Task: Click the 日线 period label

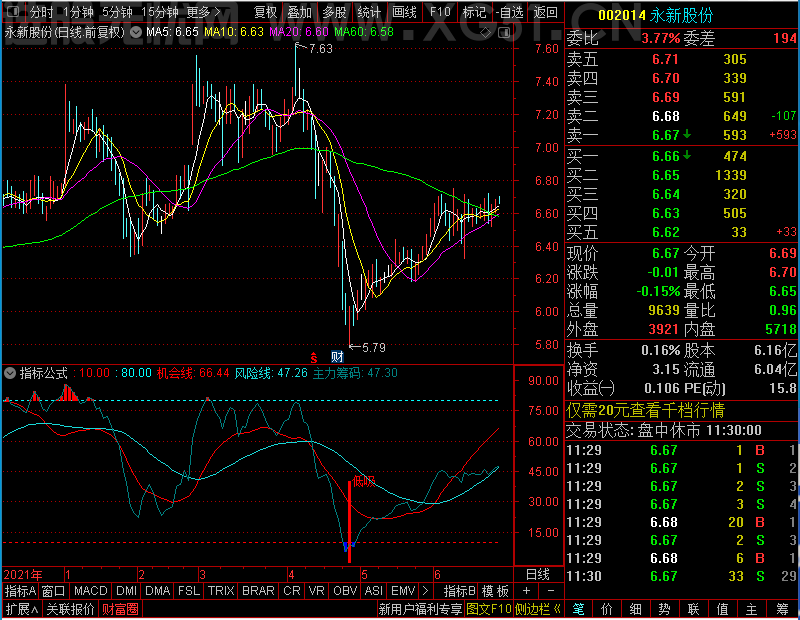Action: (538, 575)
